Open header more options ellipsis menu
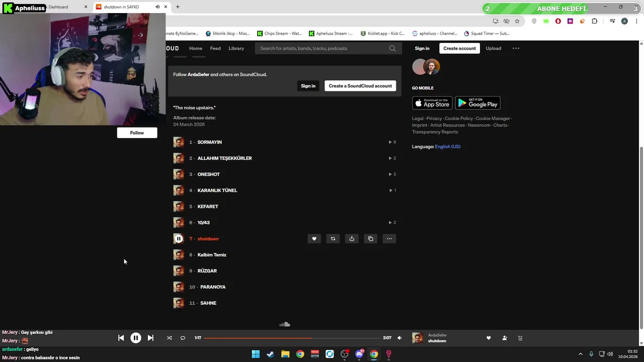 516,48
